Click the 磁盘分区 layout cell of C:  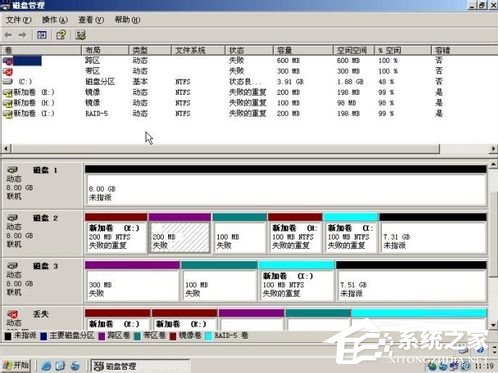[100, 82]
